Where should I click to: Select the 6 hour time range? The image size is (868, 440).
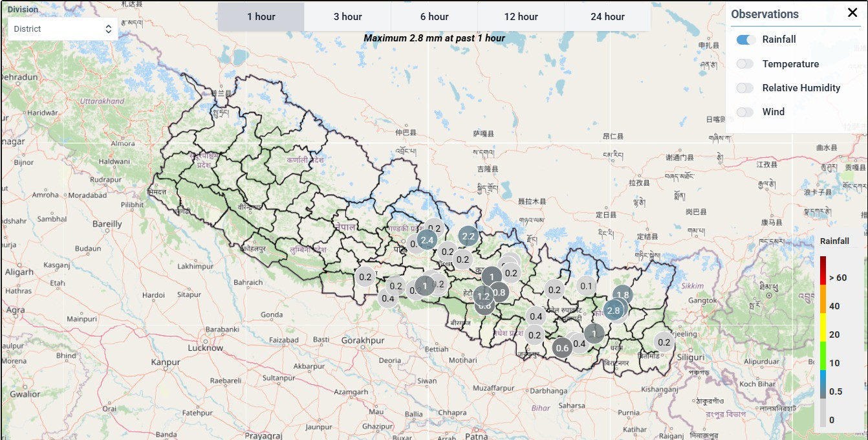(x=434, y=17)
